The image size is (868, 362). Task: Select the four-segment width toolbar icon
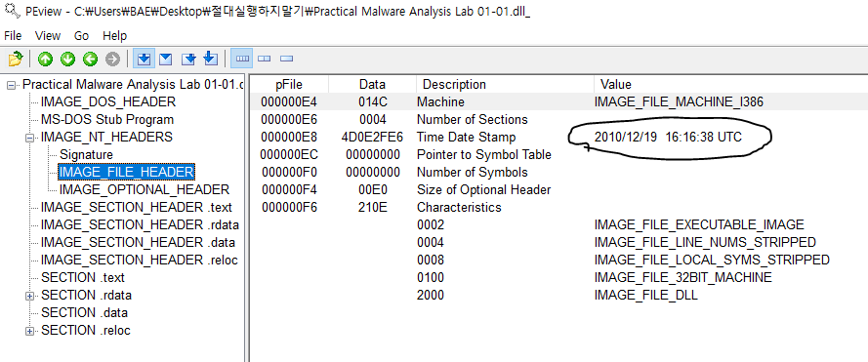(242, 59)
